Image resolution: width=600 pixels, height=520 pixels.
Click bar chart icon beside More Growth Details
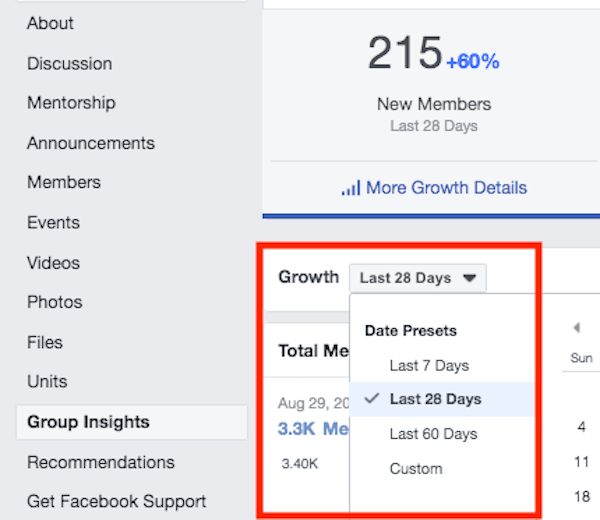click(x=351, y=188)
